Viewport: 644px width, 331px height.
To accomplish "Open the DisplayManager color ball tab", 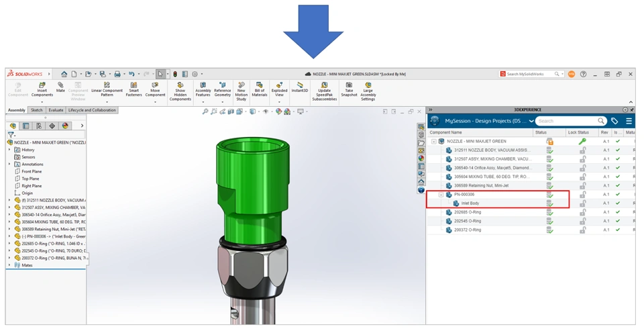I will click(x=65, y=126).
